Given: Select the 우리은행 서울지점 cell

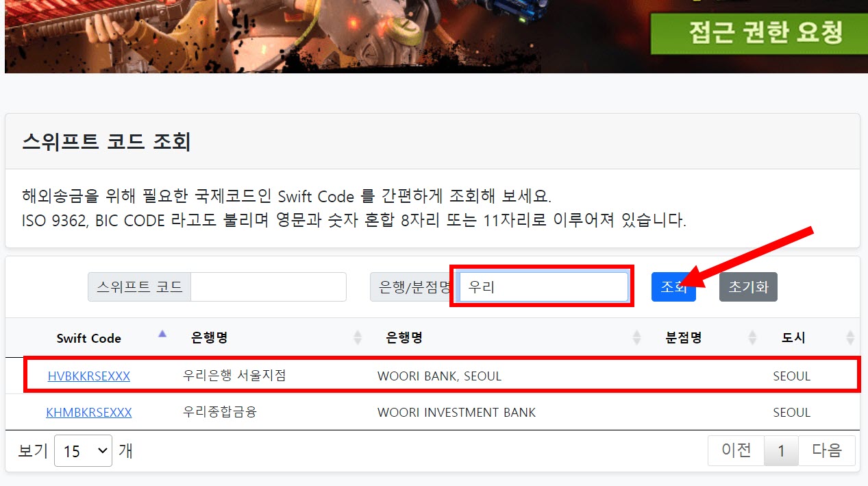Looking at the screenshot, I should click(234, 376).
